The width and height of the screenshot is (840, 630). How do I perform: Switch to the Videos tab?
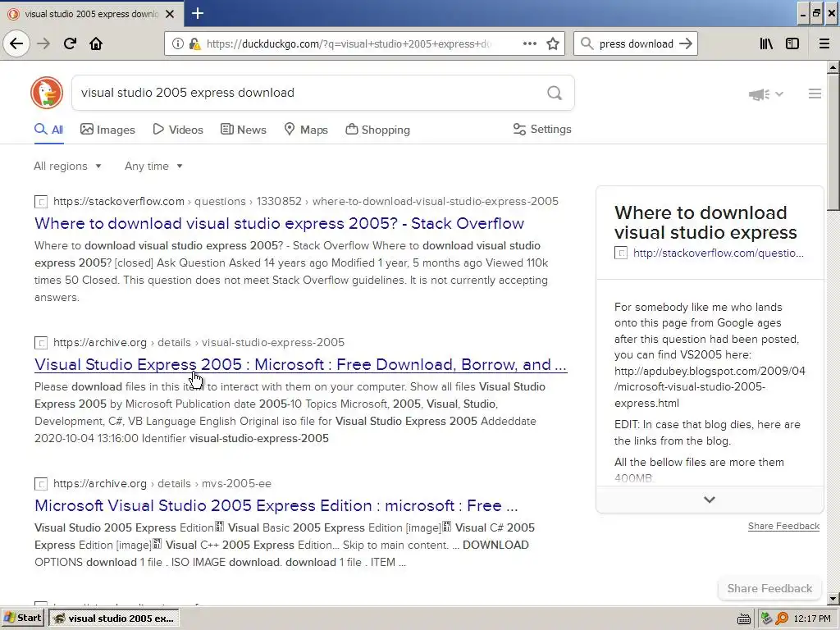pyautogui.click(x=178, y=130)
